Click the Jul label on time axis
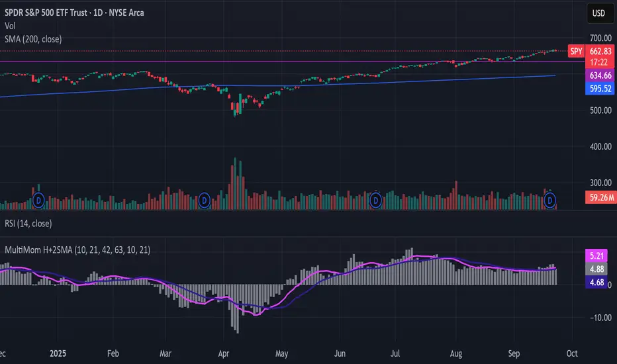617x364 pixels. 395,353
